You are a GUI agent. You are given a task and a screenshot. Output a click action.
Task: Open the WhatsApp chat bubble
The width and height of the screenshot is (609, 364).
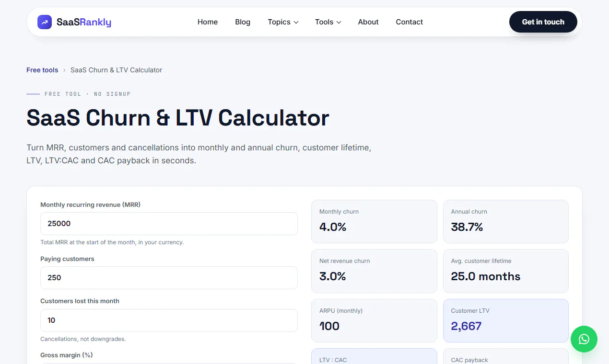[x=584, y=339]
